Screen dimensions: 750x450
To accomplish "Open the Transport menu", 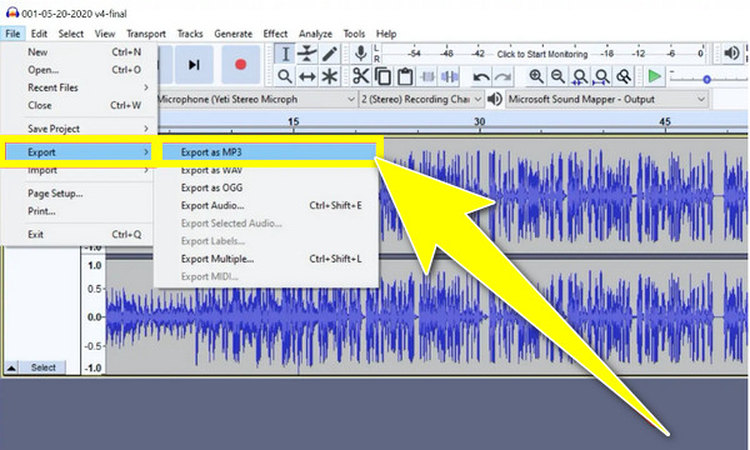I will tap(146, 33).
